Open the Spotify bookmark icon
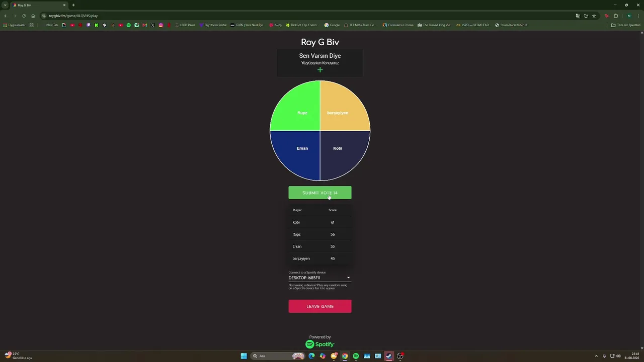The height and width of the screenshot is (362, 644). tap(129, 25)
